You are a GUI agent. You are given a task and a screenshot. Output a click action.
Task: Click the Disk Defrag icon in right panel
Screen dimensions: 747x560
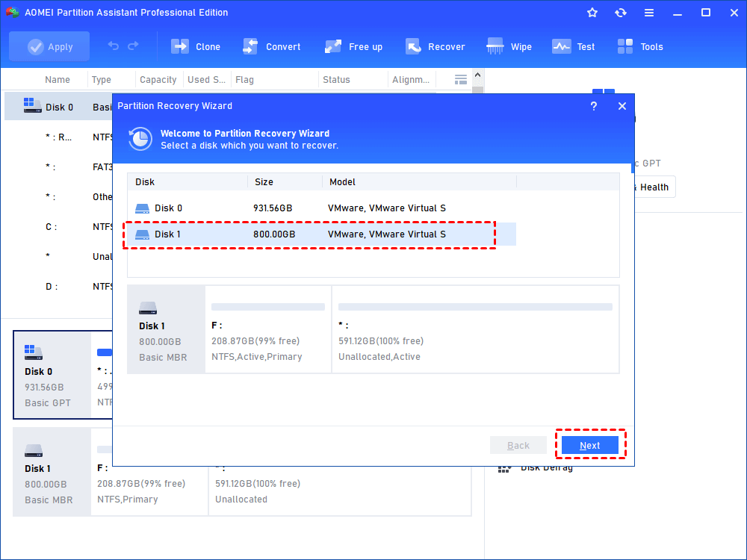(503, 469)
